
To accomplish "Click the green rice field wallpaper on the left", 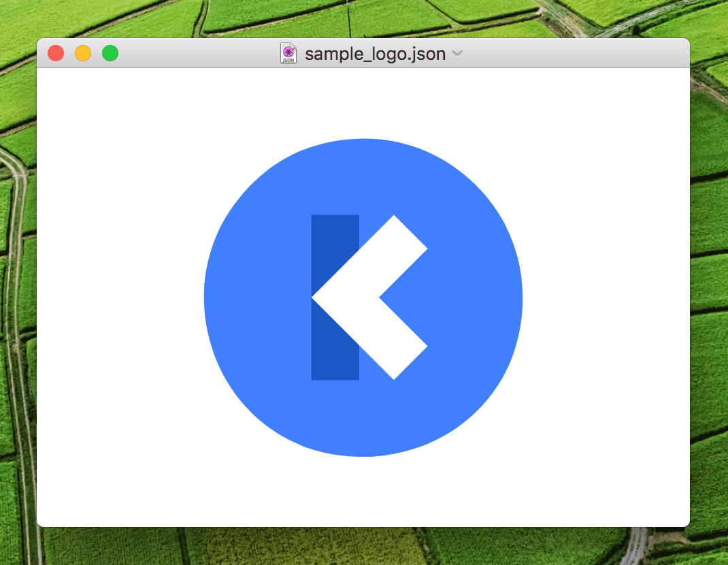I will pos(17,272).
